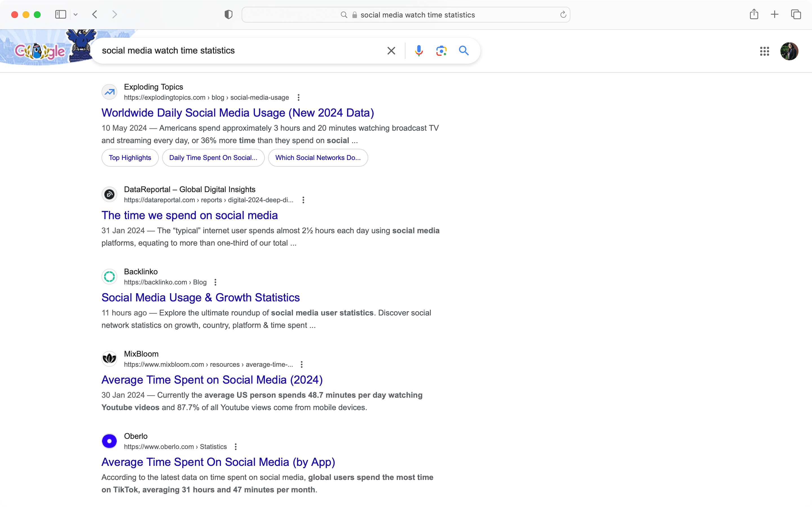Click the Google Lens camera icon
Screen dimensions: 812x507
[x=441, y=51]
